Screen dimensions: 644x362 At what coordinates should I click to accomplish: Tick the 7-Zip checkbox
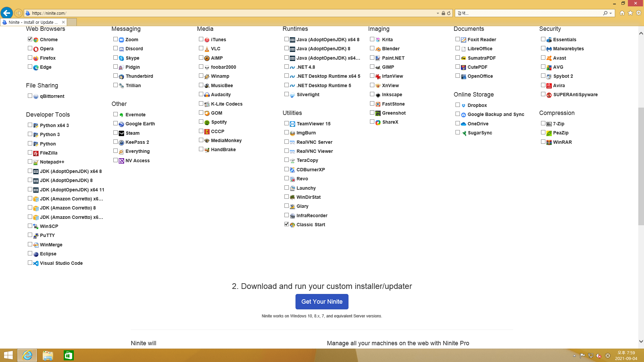pyautogui.click(x=543, y=123)
